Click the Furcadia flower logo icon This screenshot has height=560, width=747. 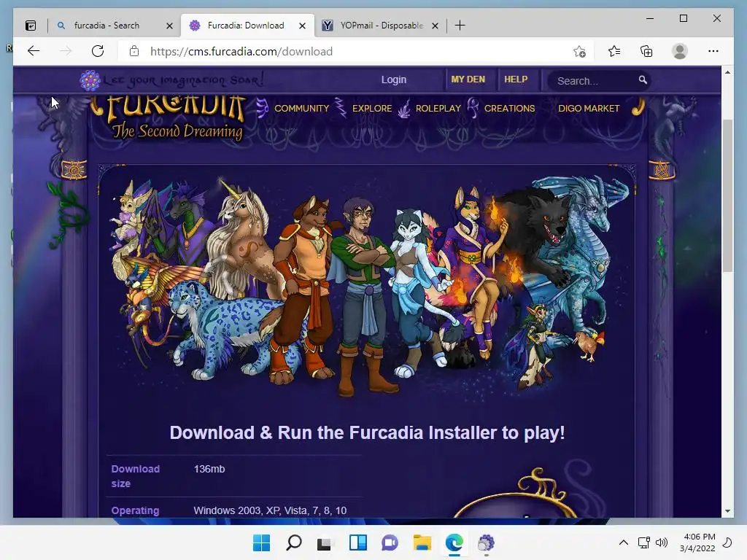point(90,80)
